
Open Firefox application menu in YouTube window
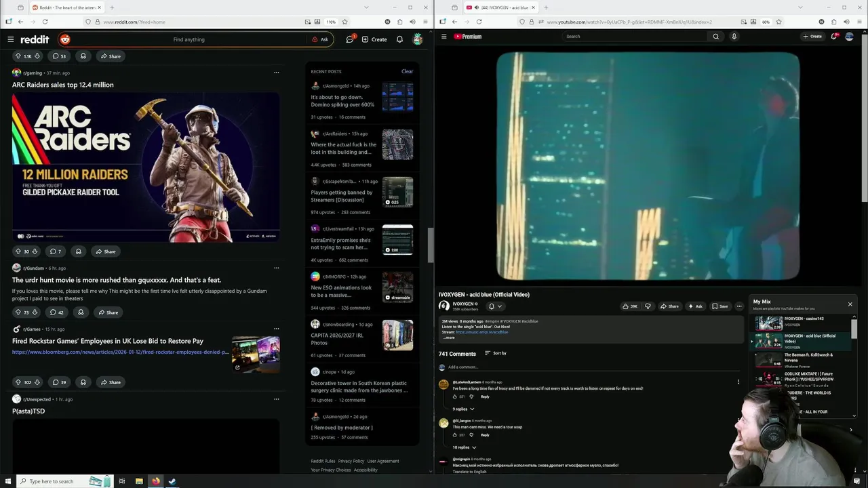859,22
